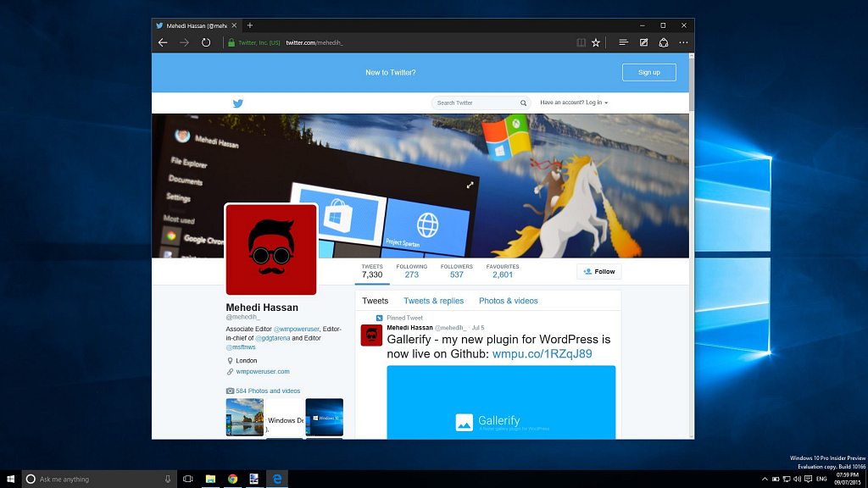Open the Windows 10 wallpaper thumbnail
The height and width of the screenshot is (488, 868).
coord(325,417)
